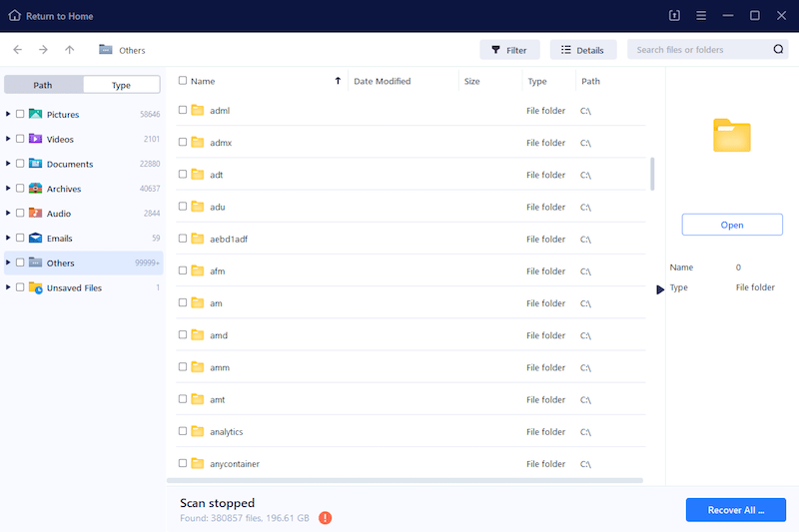The width and height of the screenshot is (799, 532).
Task: Click the Return to Home icon
Action: 14,15
